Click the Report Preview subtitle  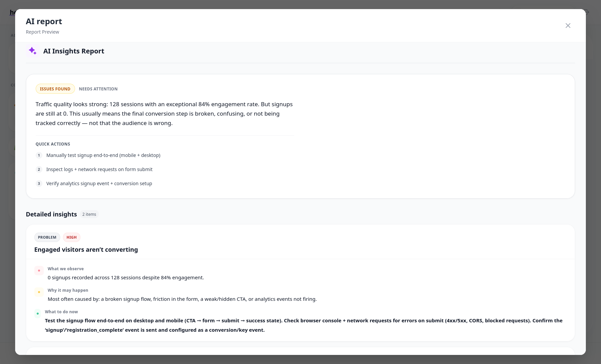(x=42, y=32)
